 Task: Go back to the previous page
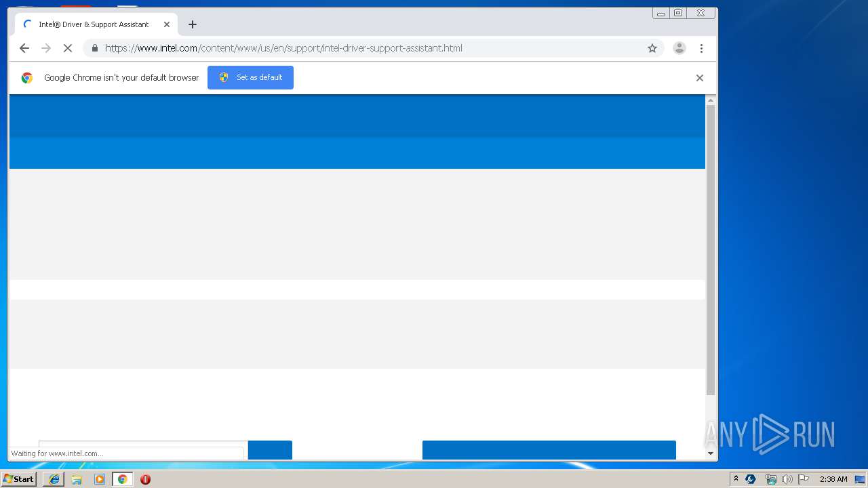tap(24, 48)
